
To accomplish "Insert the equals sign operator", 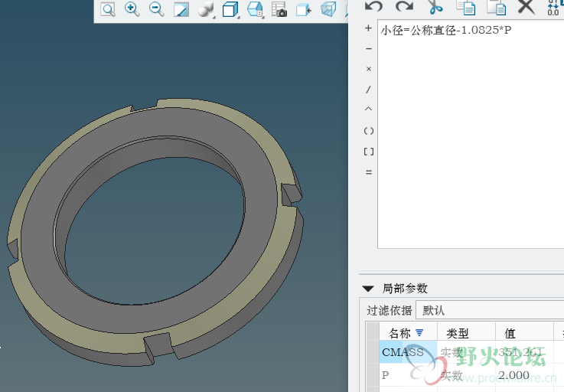I will [x=369, y=172].
